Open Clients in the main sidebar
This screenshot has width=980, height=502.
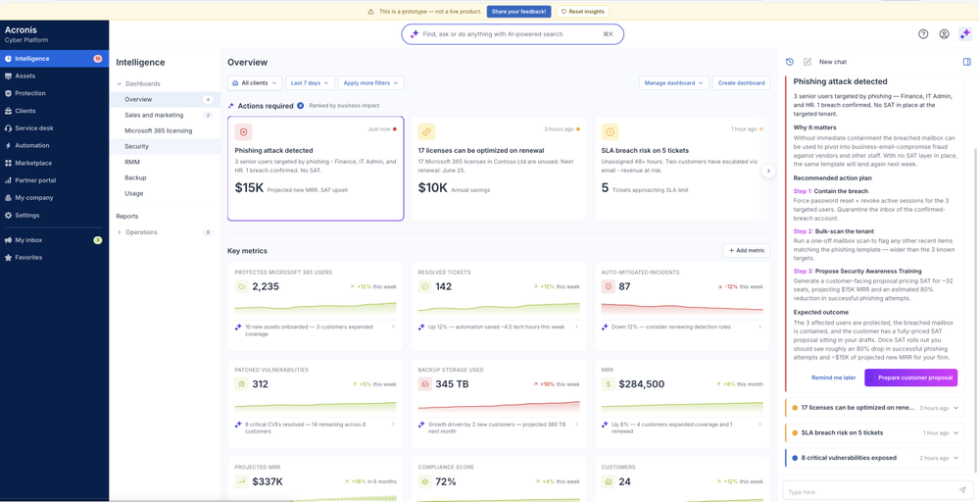pyautogui.click(x=54, y=111)
